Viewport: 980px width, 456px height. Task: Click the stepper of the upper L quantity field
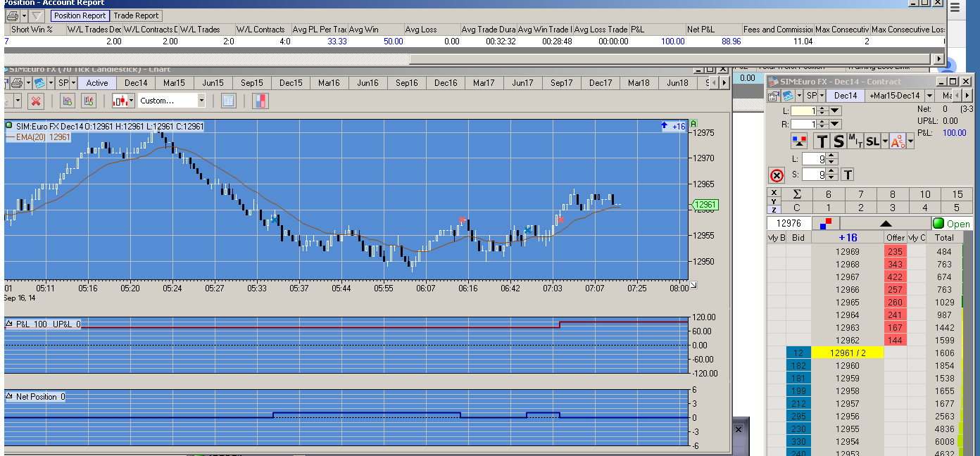822,111
